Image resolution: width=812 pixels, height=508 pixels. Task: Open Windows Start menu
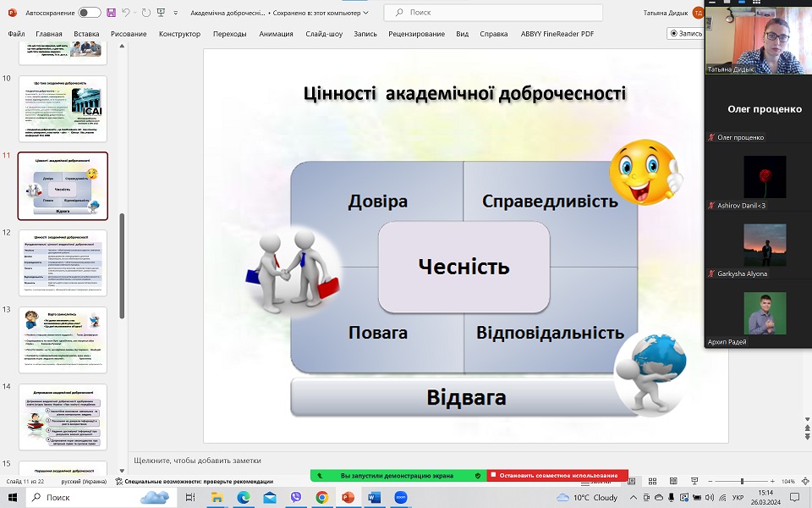pyautogui.click(x=13, y=498)
